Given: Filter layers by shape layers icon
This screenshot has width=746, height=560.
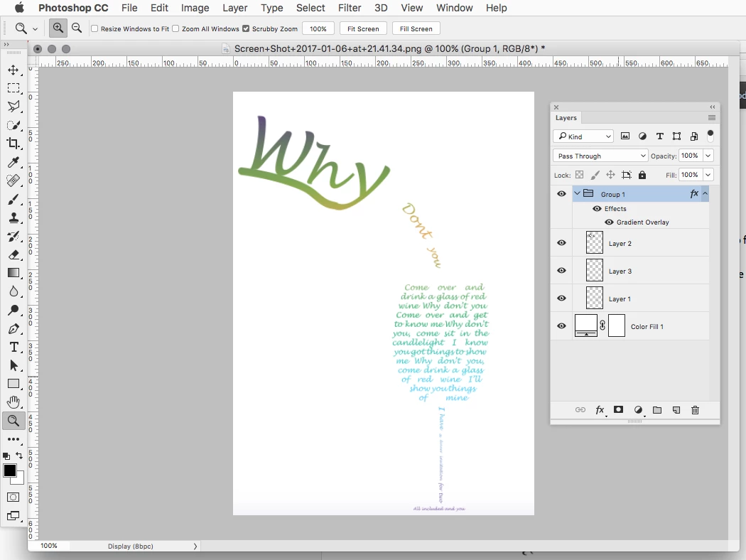Looking at the screenshot, I should [676, 136].
